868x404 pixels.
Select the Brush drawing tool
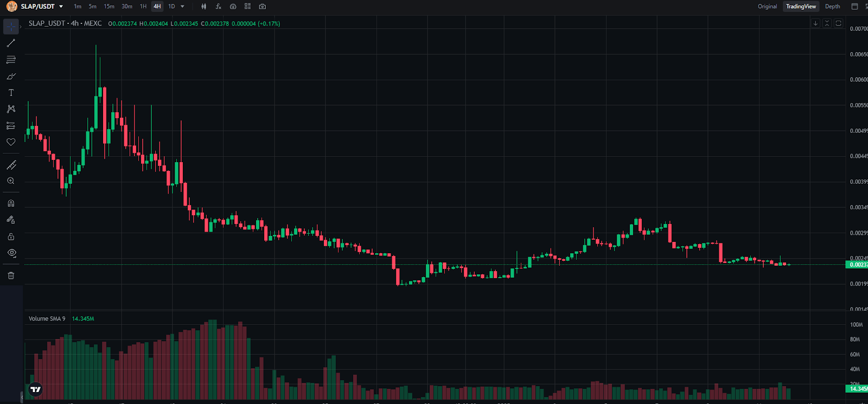pos(11,76)
